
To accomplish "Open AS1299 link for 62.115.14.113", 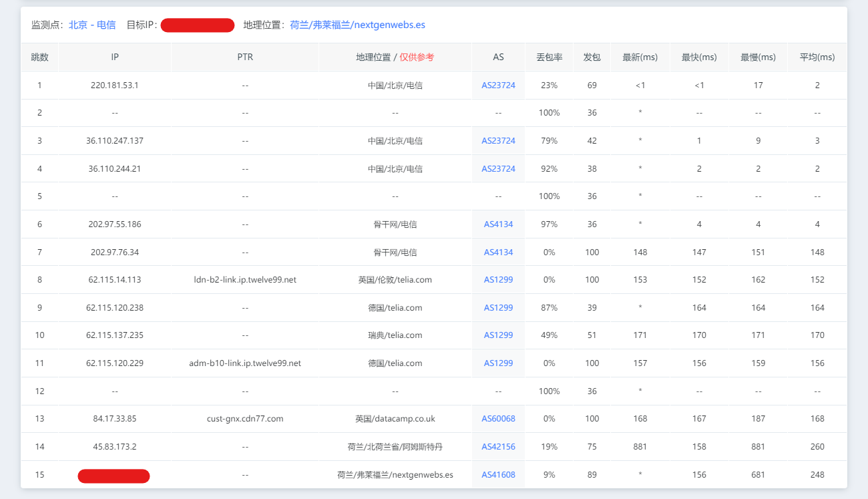I will pyautogui.click(x=498, y=280).
